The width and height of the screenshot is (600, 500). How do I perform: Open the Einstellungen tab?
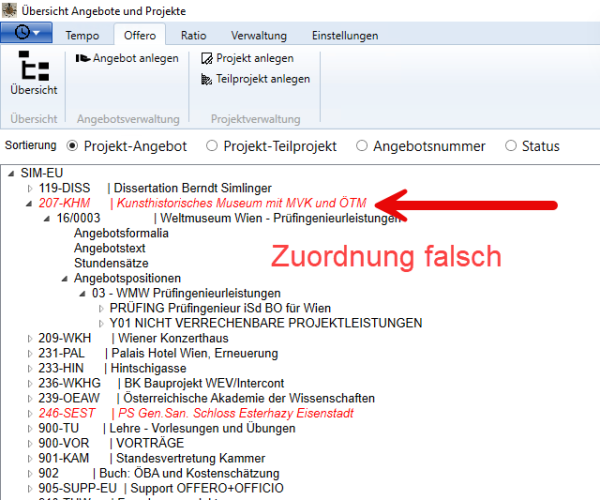pos(345,36)
